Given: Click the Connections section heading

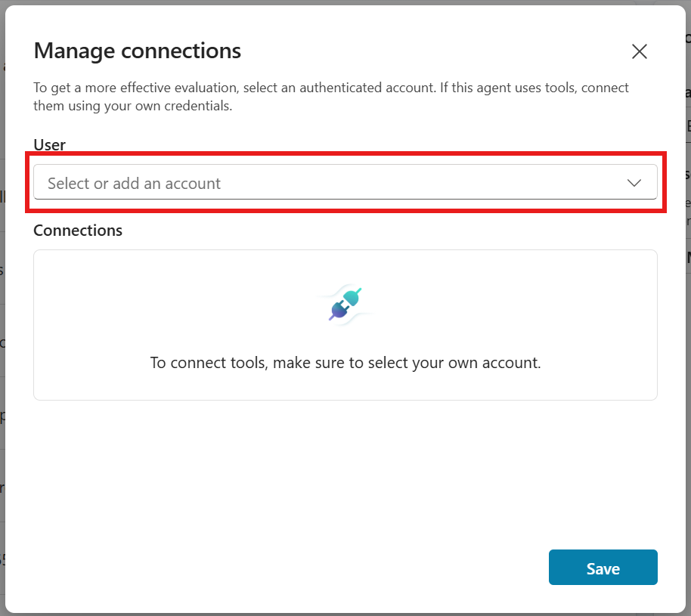Looking at the screenshot, I should pos(77,231).
